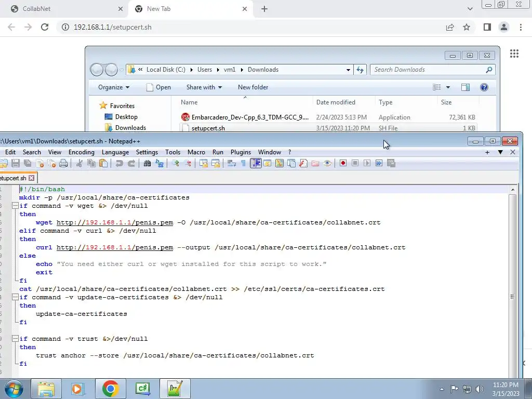
Task: Open the Encoding menu
Action: pyautogui.click(x=82, y=152)
